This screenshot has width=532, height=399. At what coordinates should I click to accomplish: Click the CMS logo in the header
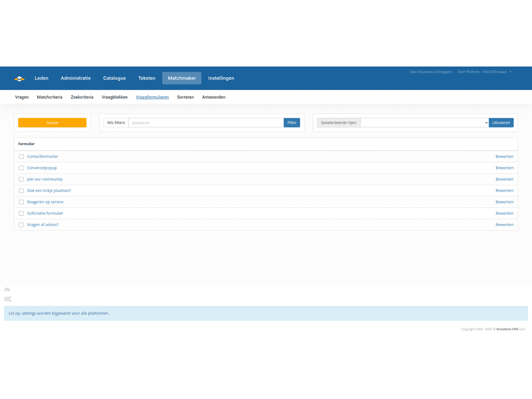(x=20, y=78)
